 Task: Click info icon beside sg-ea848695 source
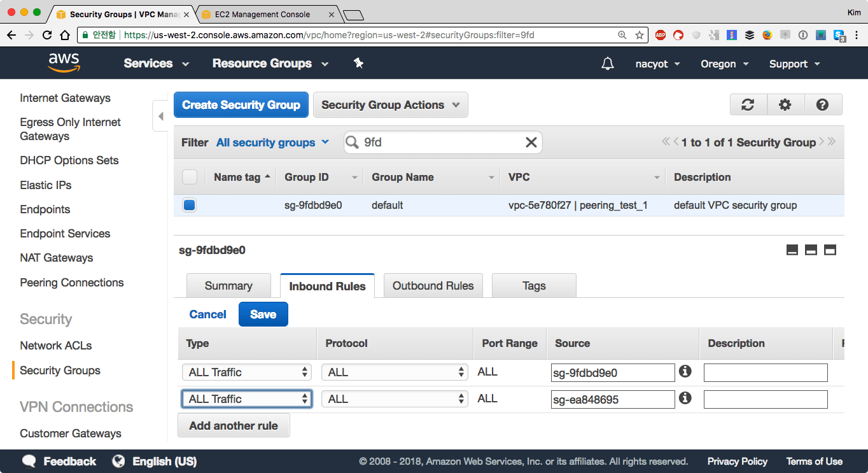[685, 398]
